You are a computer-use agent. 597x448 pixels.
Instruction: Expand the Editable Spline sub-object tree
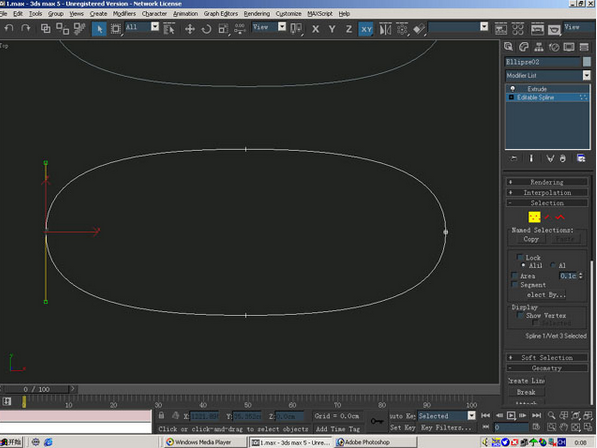click(x=511, y=97)
